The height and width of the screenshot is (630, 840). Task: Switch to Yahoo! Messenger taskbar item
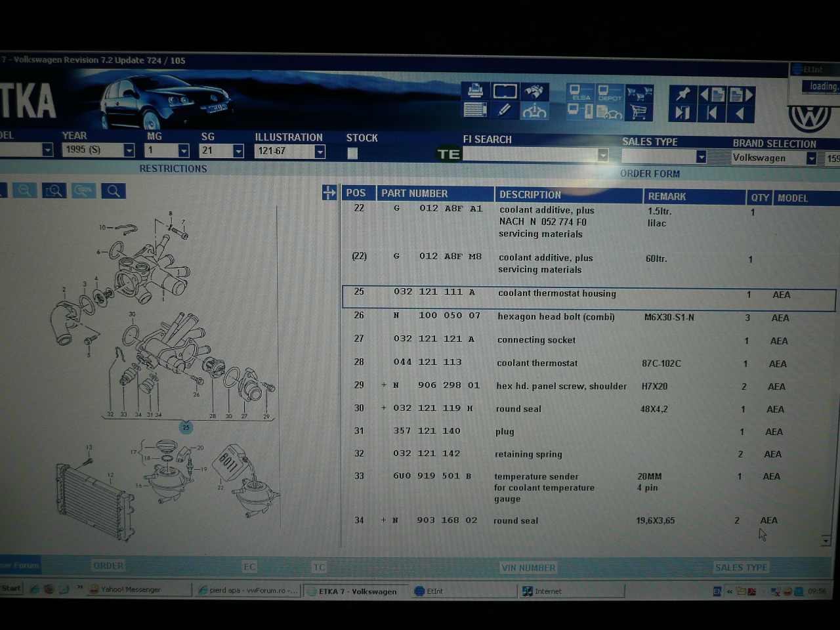pyautogui.click(x=139, y=590)
